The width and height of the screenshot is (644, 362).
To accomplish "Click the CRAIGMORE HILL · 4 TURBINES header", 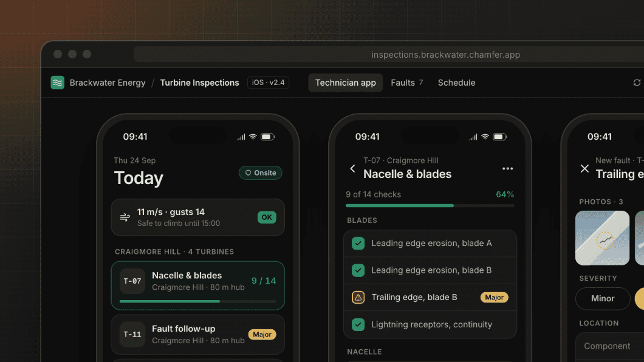I will click(174, 251).
